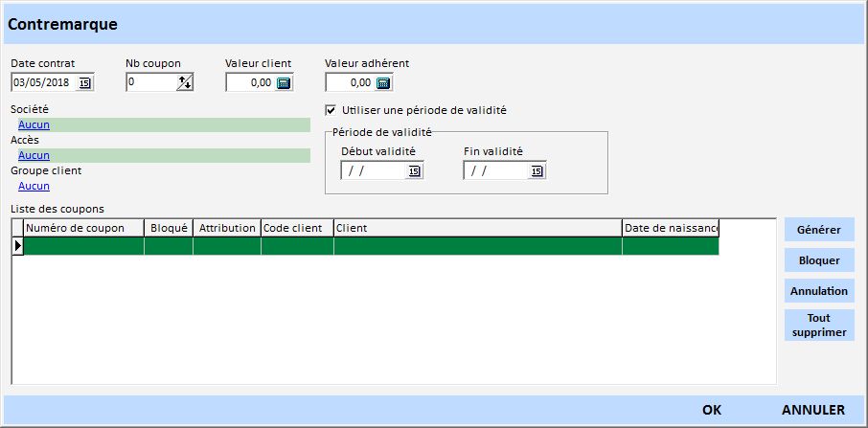
Task: Open the Fin validité calendar icon
Action: (537, 171)
